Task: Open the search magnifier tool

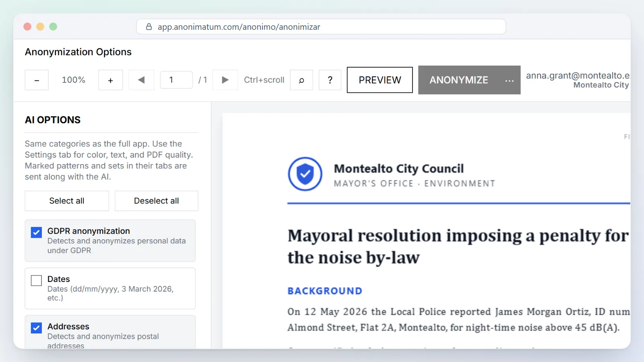Action: [301, 80]
